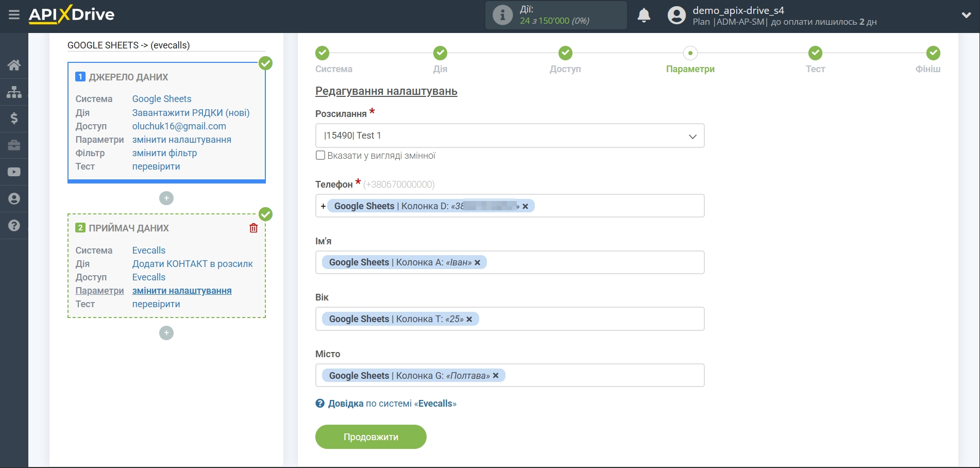The width and height of the screenshot is (980, 468).
Task: Open the connections sitemap sidebar icon
Action: coord(14,92)
